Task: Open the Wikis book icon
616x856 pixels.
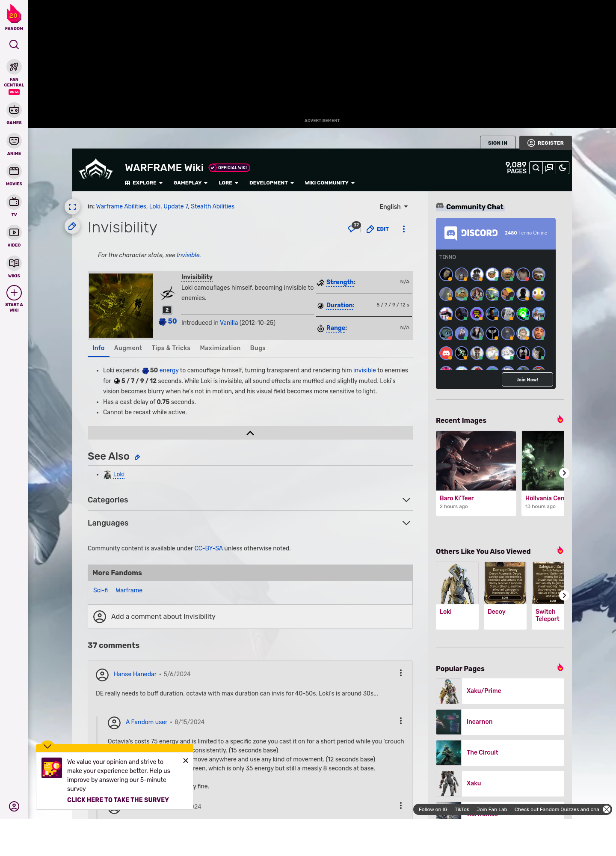Action: click(14, 263)
